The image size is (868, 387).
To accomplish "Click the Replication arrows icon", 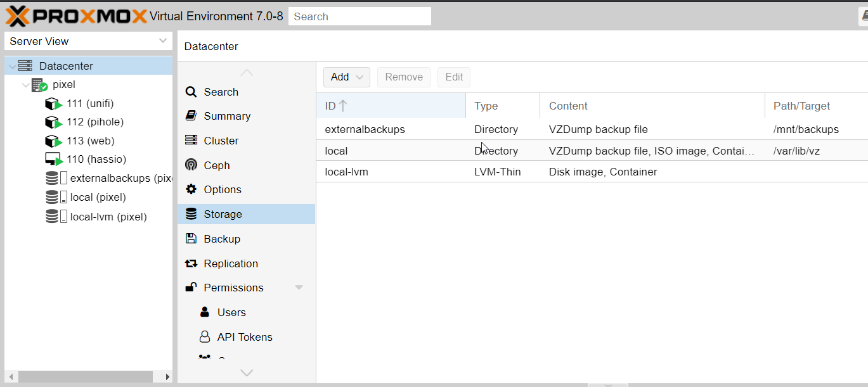I will (x=191, y=263).
